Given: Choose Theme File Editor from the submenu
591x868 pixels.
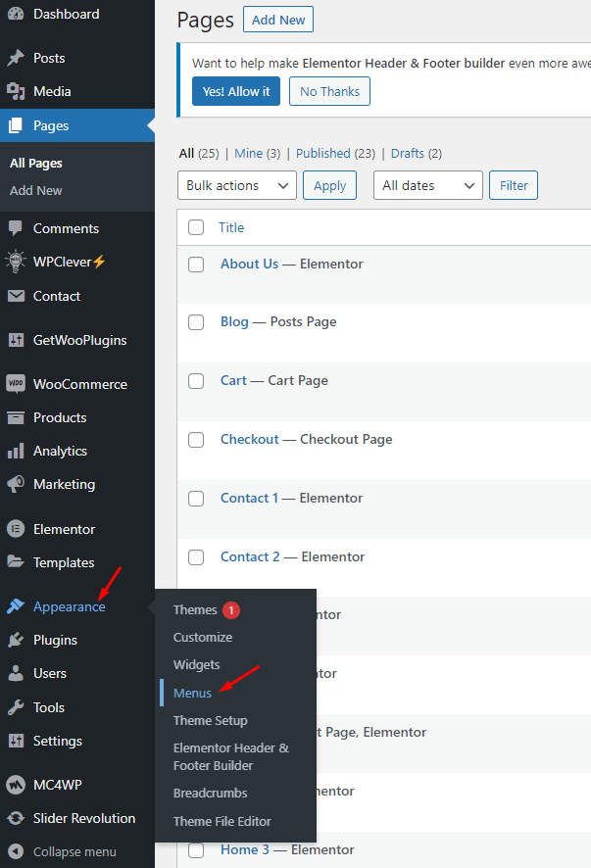Looking at the screenshot, I should (222, 821).
